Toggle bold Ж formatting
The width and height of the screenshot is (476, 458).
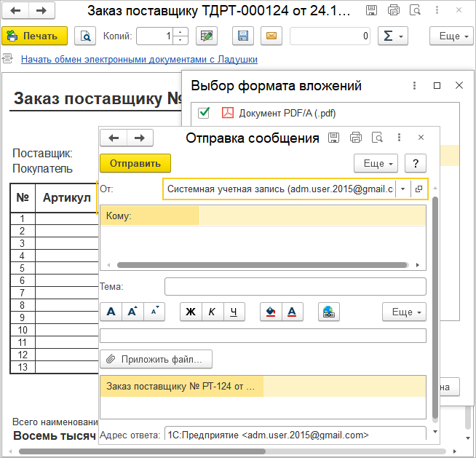tap(191, 312)
